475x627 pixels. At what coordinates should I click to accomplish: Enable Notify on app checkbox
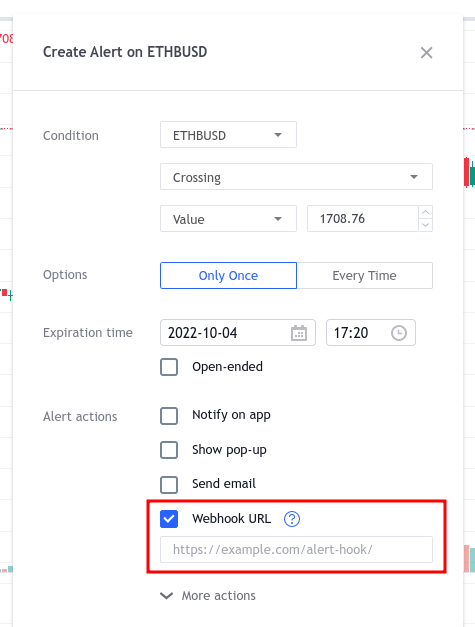(x=169, y=415)
